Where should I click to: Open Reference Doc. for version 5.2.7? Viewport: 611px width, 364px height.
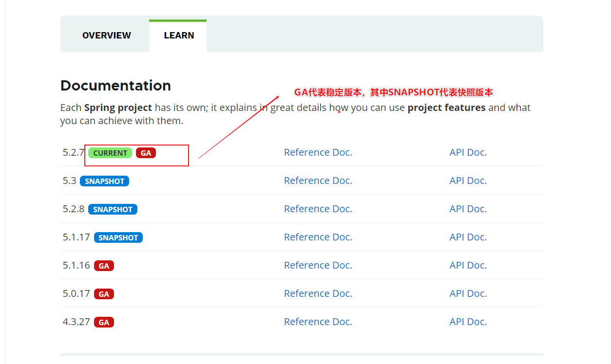318,152
